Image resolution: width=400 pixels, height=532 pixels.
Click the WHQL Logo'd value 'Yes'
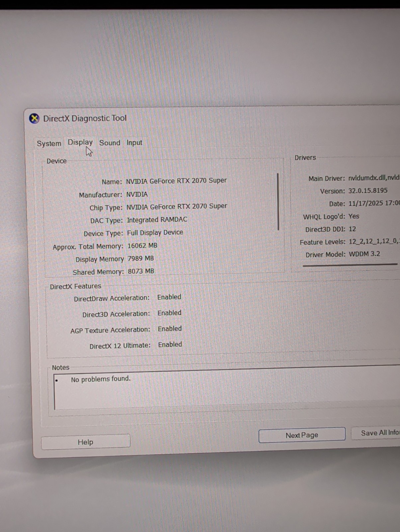click(x=354, y=216)
